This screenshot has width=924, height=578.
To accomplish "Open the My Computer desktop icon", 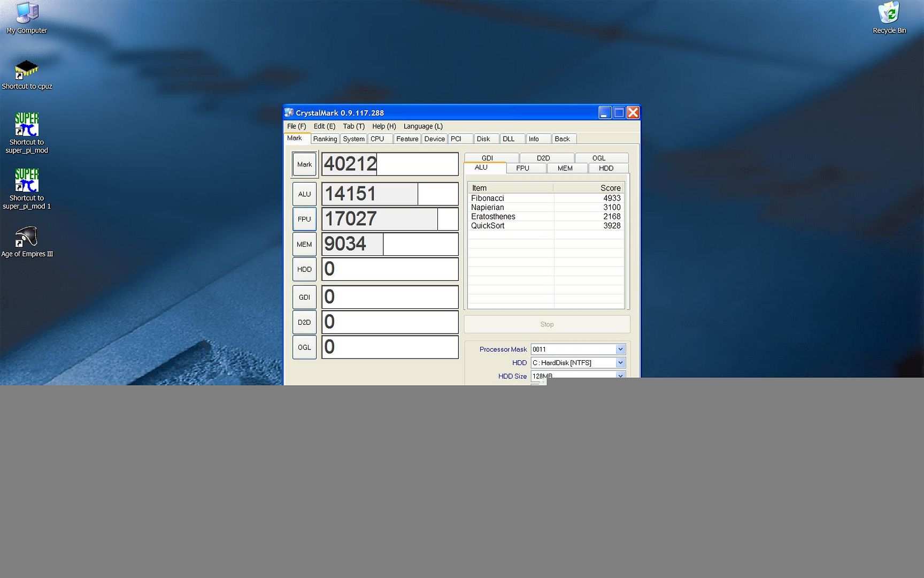I will [27, 18].
